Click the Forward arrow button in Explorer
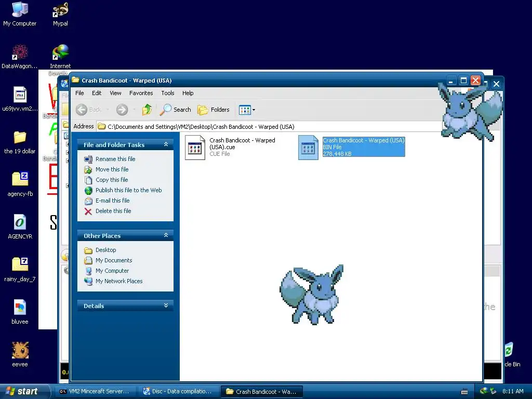Viewport: 532px width, 399px height. pos(122,110)
